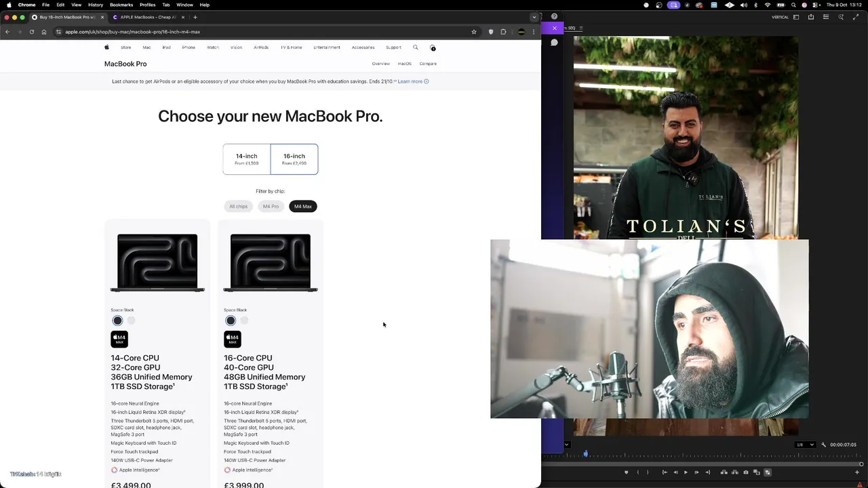The height and width of the screenshot is (488, 868).
Task: Open macOS Spotlight search
Action: (x=793, y=5)
